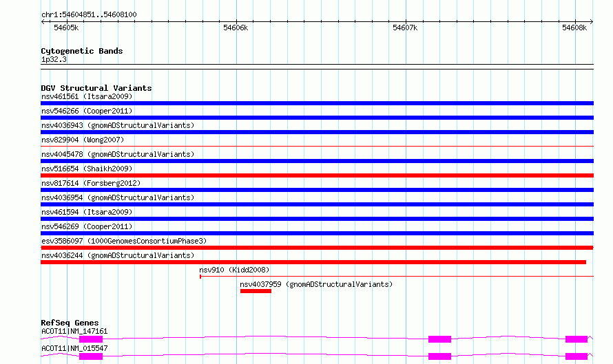Click the first exon of ACOT11|NM_147161
The width and height of the screenshot is (613, 364).
(x=91, y=339)
